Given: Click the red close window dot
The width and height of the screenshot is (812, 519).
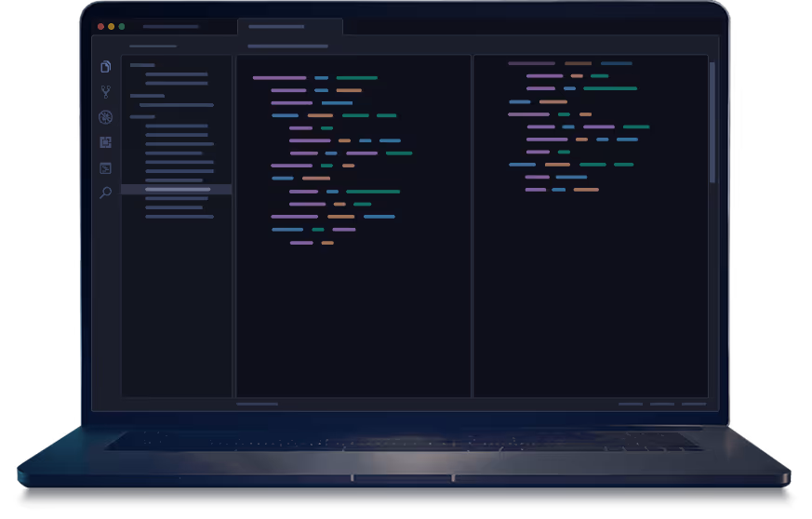Looking at the screenshot, I should tap(100, 27).
